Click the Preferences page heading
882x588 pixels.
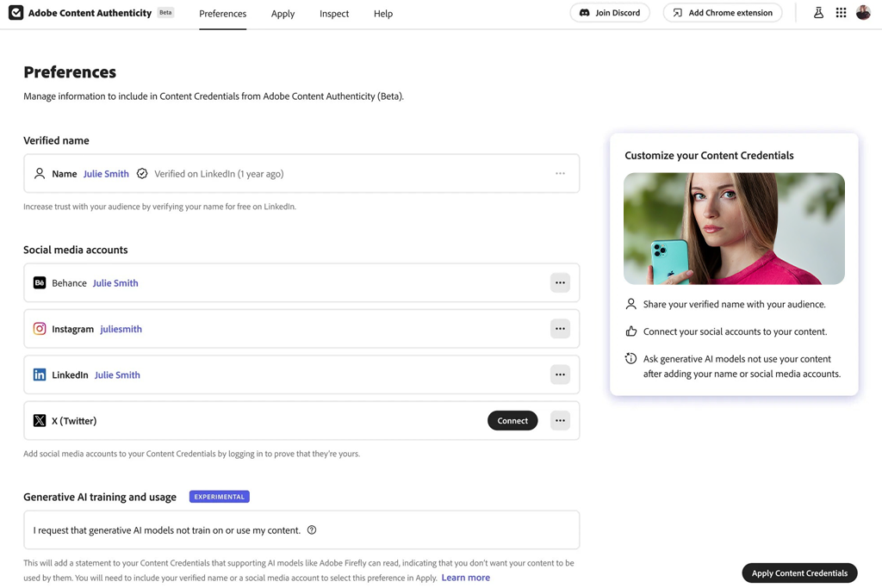[x=70, y=72]
